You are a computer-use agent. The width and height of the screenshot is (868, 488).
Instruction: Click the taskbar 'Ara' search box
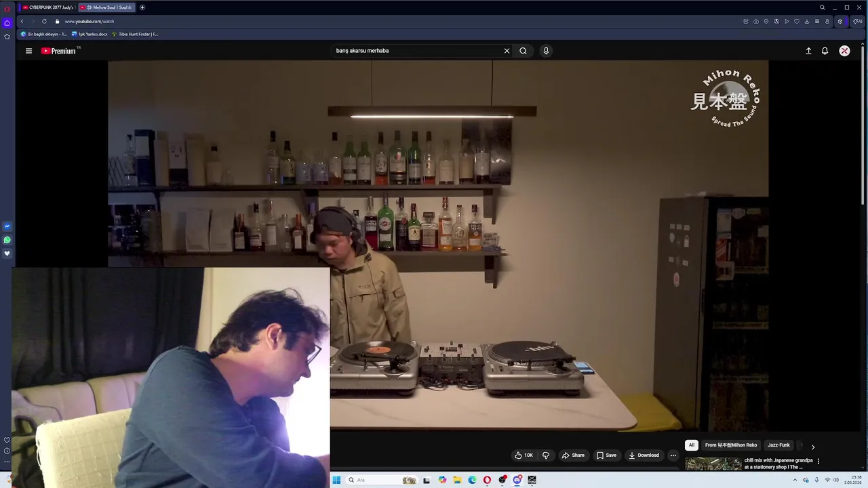coord(383,480)
